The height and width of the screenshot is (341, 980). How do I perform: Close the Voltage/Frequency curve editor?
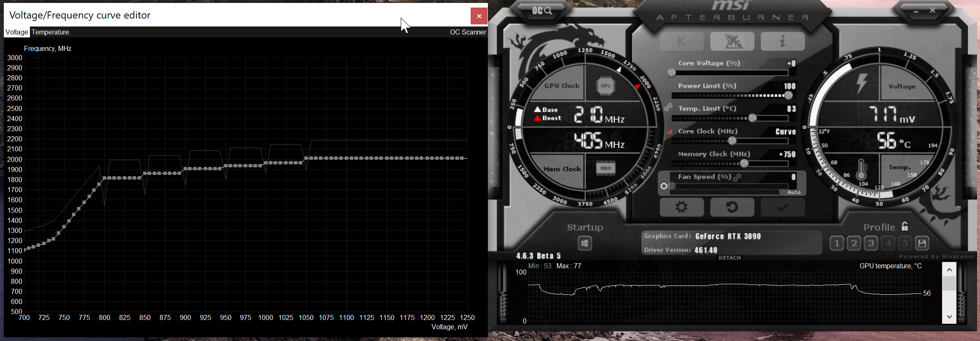click(479, 16)
